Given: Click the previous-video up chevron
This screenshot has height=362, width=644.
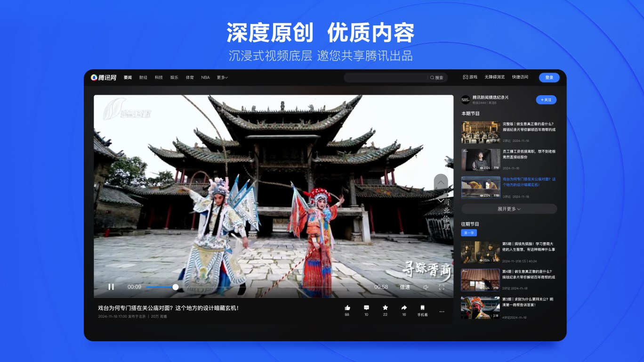Looking at the screenshot, I should click(441, 182).
